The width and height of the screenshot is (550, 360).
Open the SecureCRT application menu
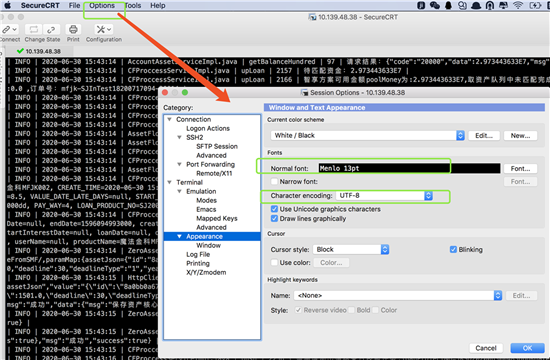click(40, 5)
